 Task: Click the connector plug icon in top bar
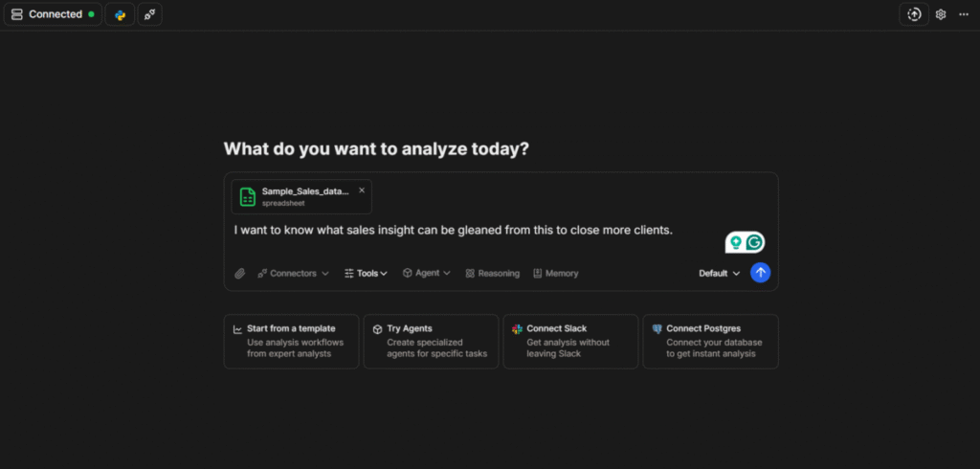[149, 14]
